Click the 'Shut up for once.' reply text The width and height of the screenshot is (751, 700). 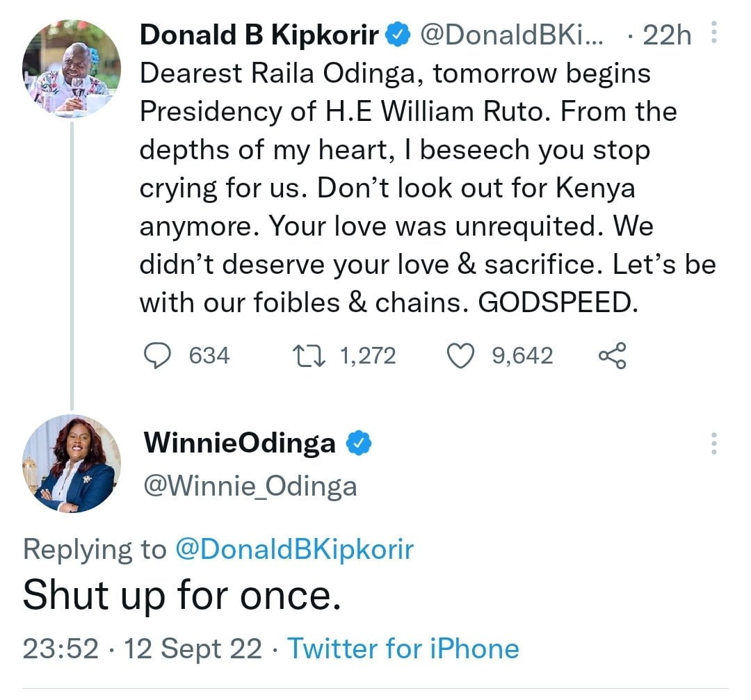182,595
